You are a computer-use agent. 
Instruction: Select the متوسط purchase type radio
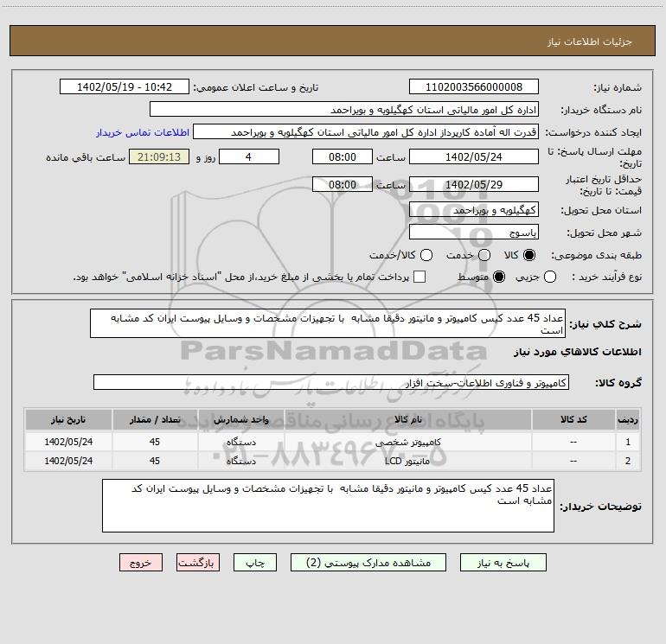[x=499, y=277]
